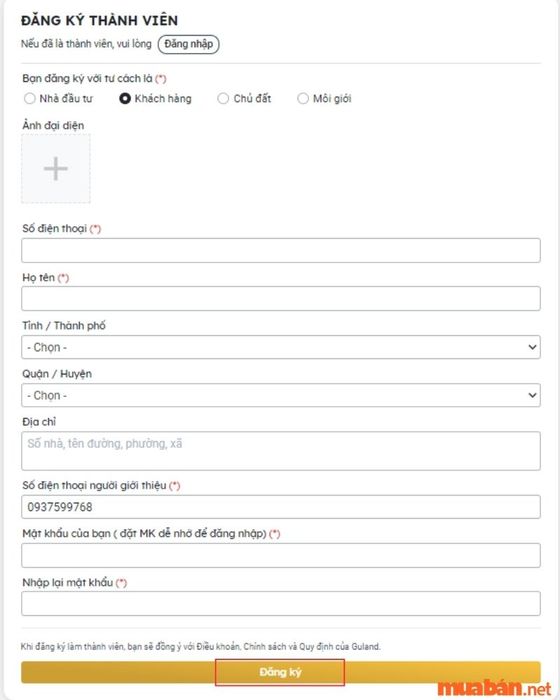Submit the form with Đăng ký button

pyautogui.click(x=281, y=672)
